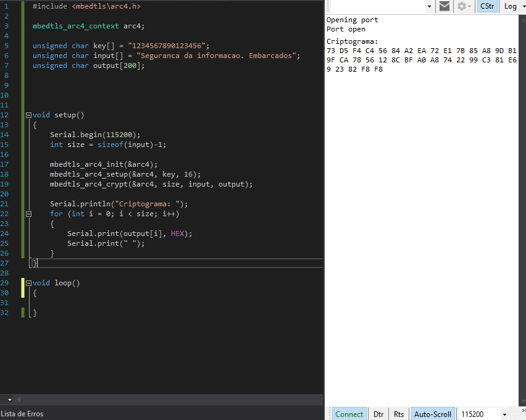This screenshot has height=420, width=526.
Task: Click line number 1 in the gutter
Action: pos(6,6)
